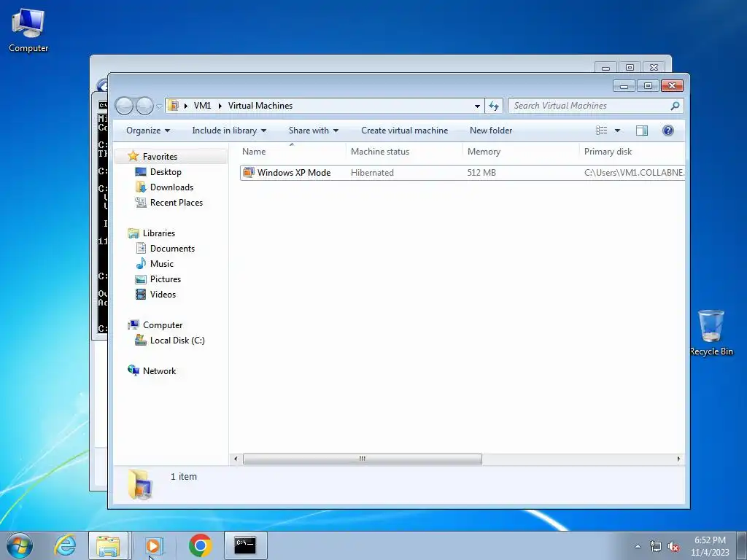Open the Videos library
Screen dimensions: 747x560
163,295
